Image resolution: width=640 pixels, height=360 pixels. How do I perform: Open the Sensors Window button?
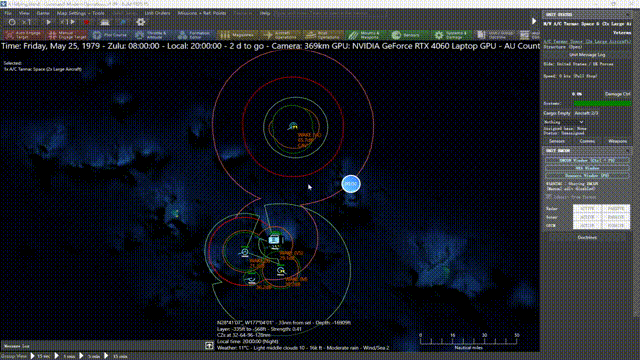(x=587, y=176)
